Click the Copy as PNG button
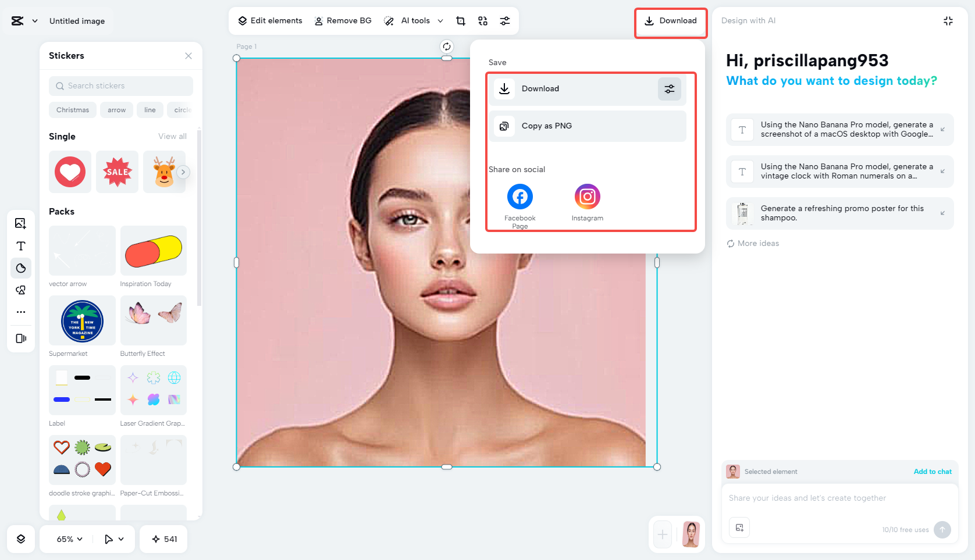Image resolution: width=975 pixels, height=560 pixels. click(x=586, y=126)
